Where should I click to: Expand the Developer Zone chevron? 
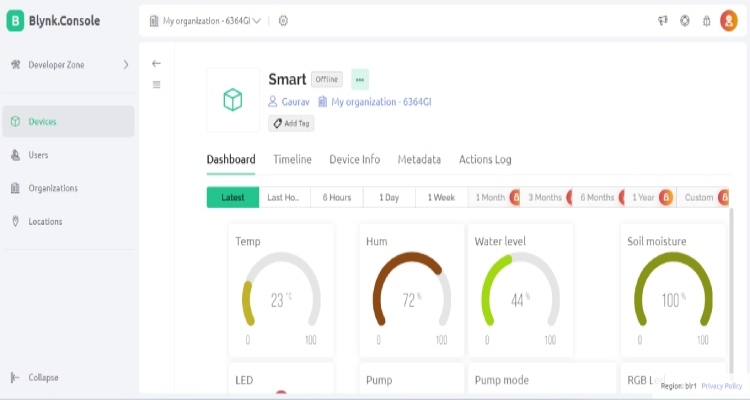tap(126, 65)
